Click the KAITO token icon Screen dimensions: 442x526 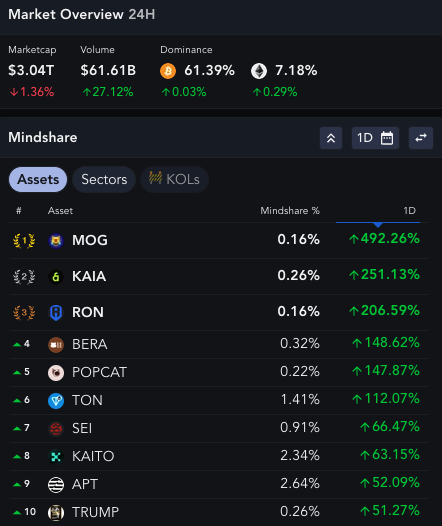click(56, 457)
